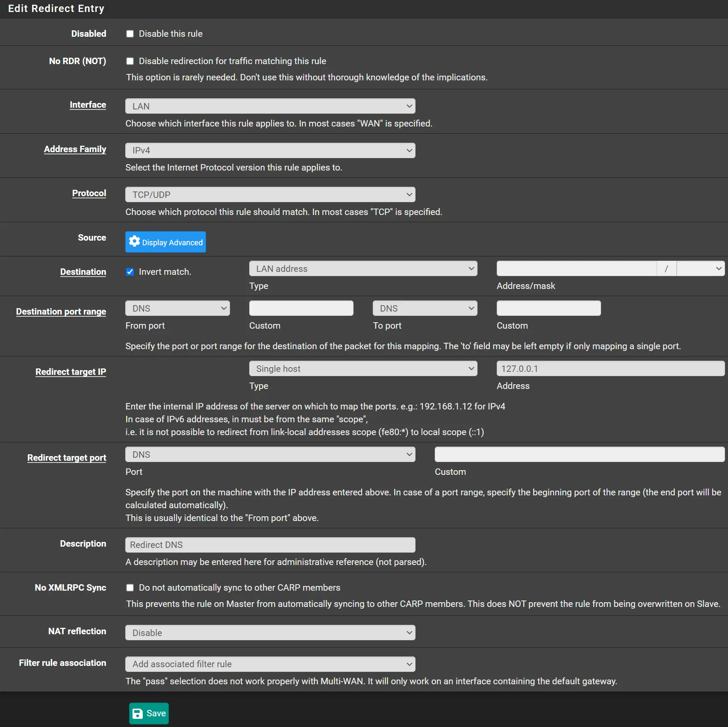Open the To port dropdown showing DNS
This screenshot has width=728, height=727.
pos(424,308)
